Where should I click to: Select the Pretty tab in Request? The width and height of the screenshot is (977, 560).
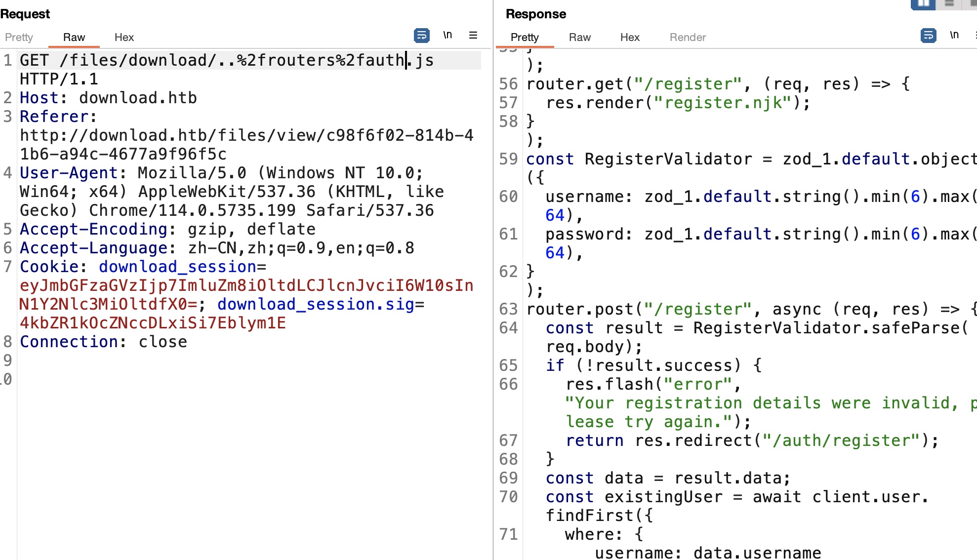pos(19,38)
